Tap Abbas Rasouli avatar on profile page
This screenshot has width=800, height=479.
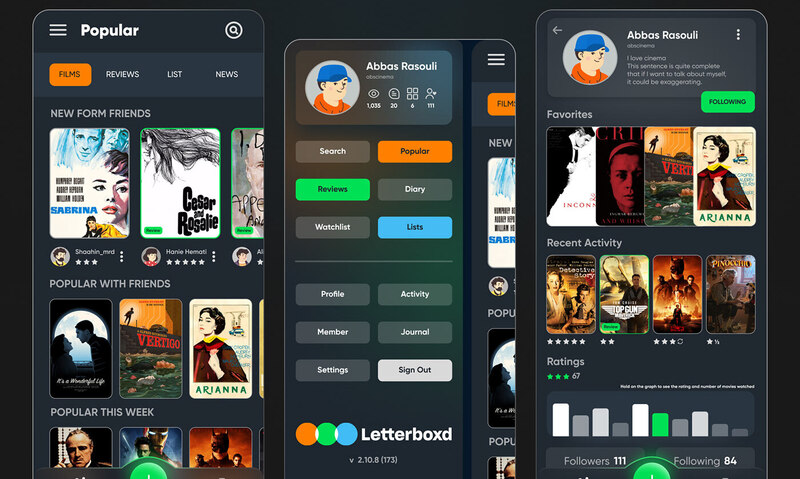[589, 58]
